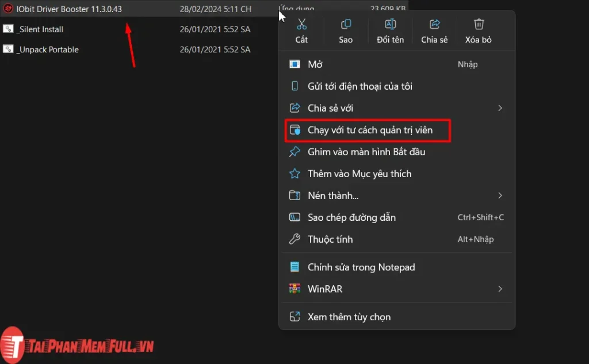Click the Chia sẻ (Share) icon
The width and height of the screenshot is (589, 364).
434,24
